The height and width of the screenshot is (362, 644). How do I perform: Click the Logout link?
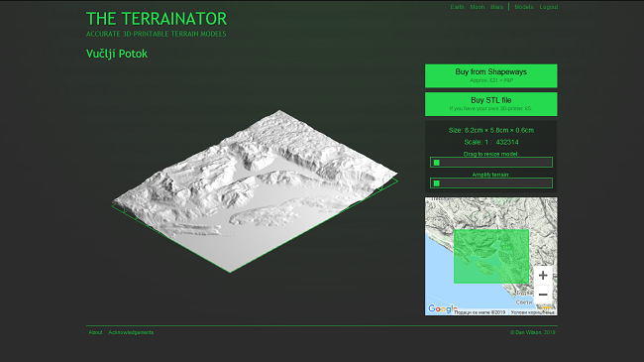click(549, 7)
